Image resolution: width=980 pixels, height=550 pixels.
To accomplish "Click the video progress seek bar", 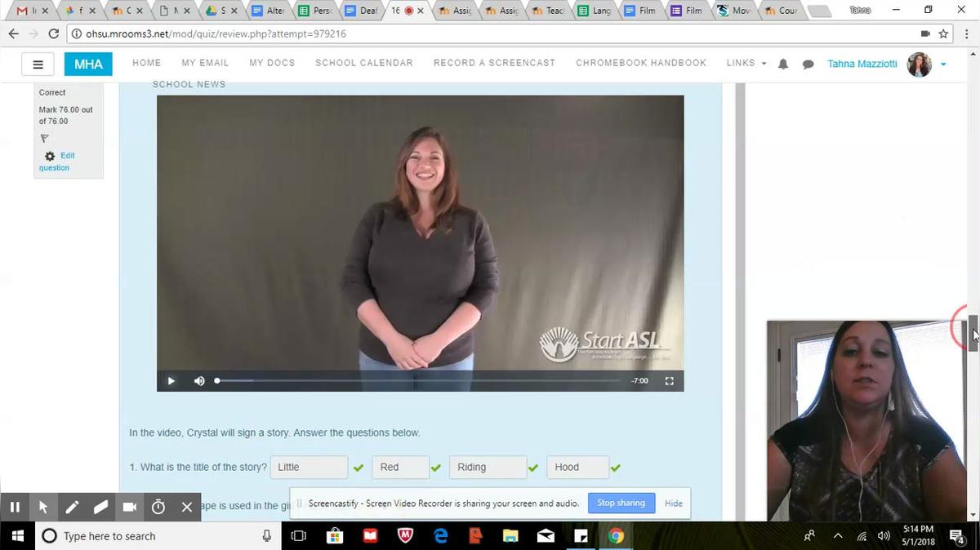I will point(416,381).
